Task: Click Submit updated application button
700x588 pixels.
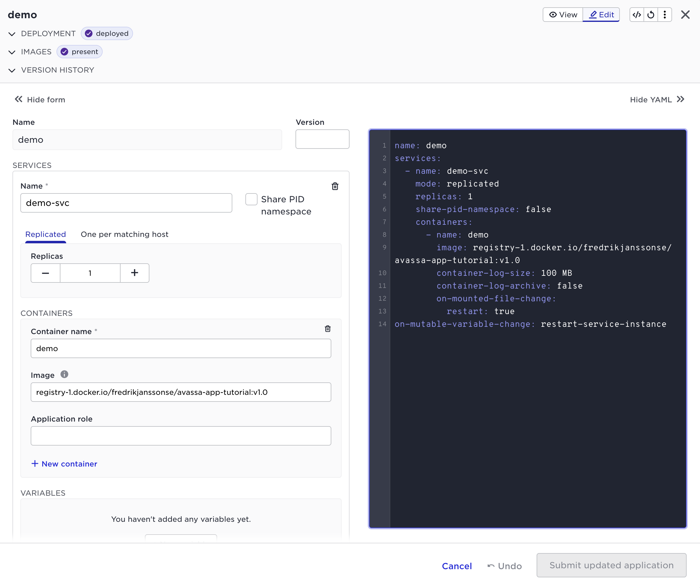Action: [611, 565]
